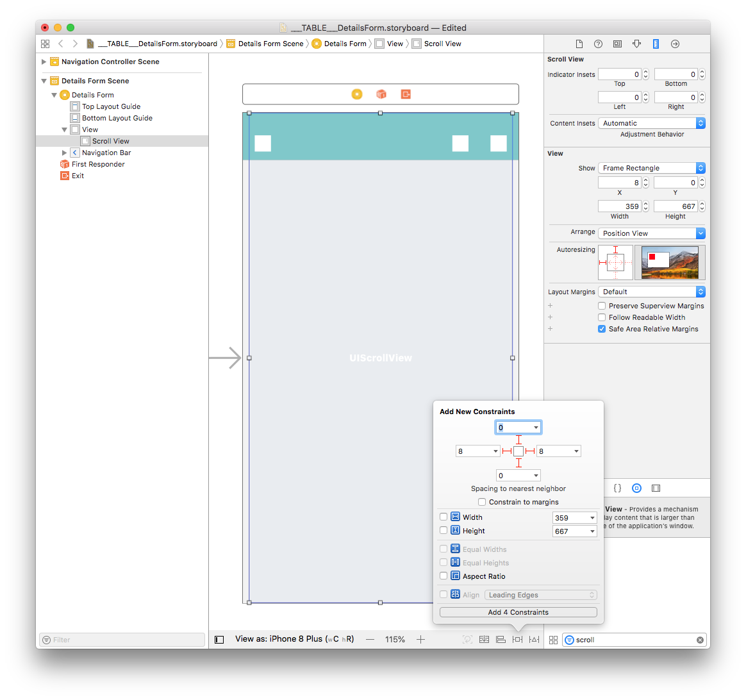Select Scroll View in the outline

tap(111, 141)
